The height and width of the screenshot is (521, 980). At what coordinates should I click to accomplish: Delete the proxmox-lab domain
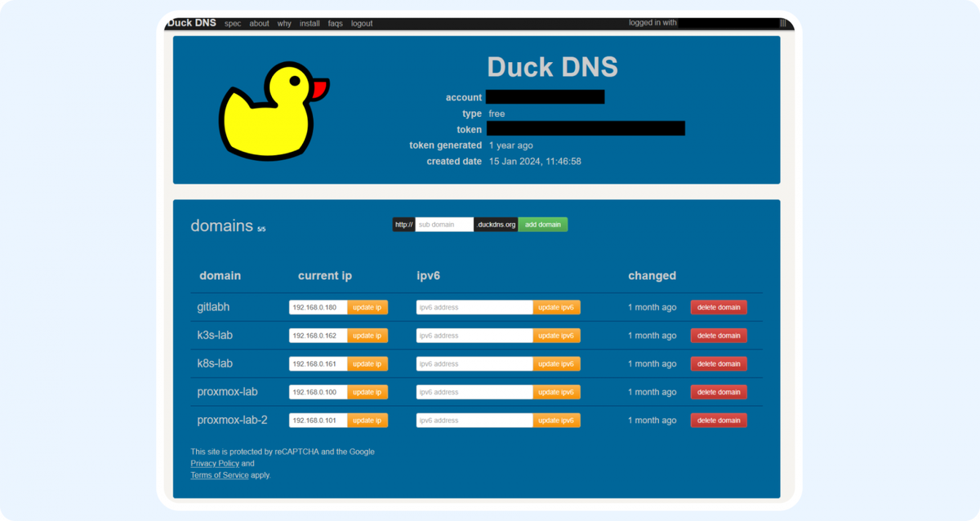point(719,392)
